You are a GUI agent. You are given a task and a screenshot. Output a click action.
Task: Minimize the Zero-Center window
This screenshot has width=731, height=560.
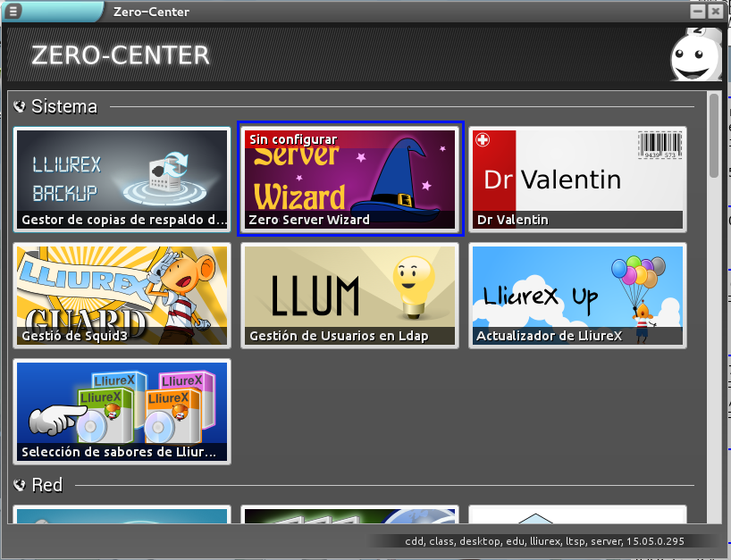pos(697,12)
